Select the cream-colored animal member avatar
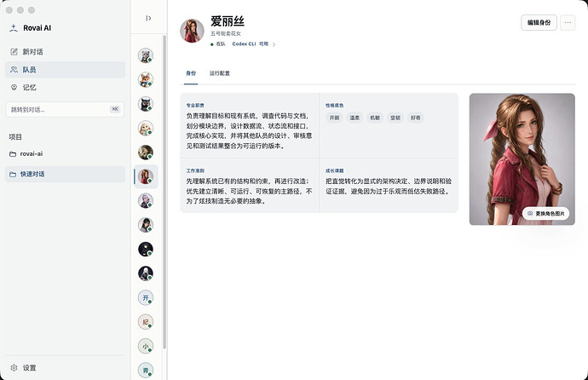588x380 pixels. (146, 128)
